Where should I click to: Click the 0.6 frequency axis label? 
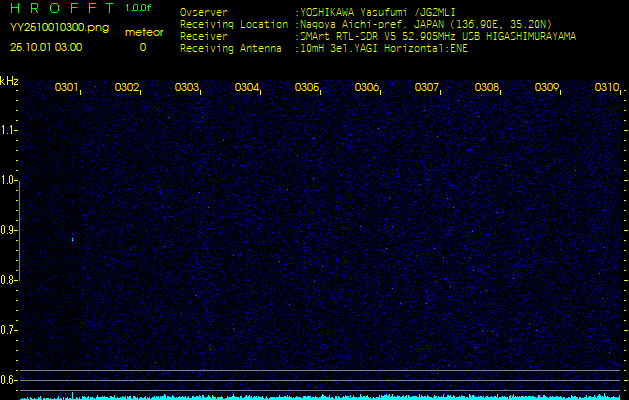[x=8, y=380]
